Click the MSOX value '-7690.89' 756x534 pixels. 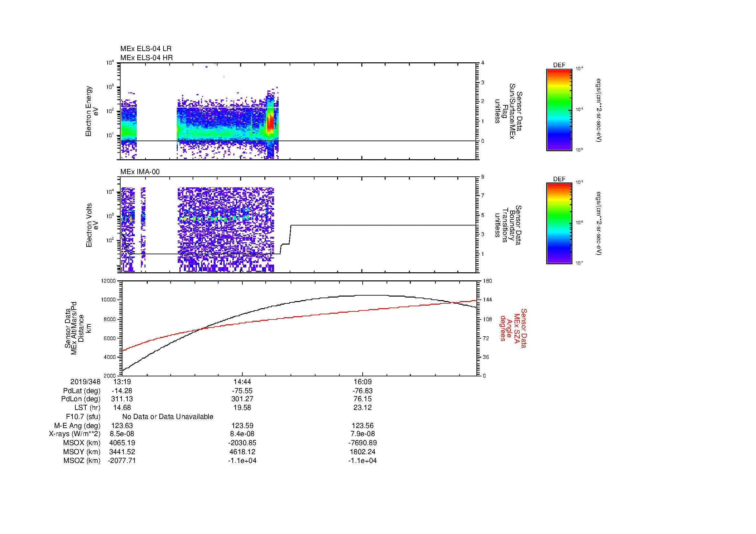pos(363,443)
